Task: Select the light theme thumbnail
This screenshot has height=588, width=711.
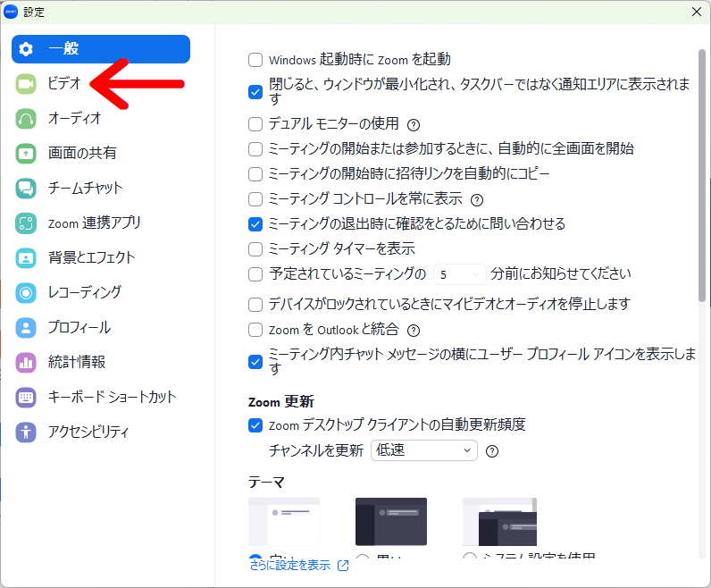Action: coord(284,521)
